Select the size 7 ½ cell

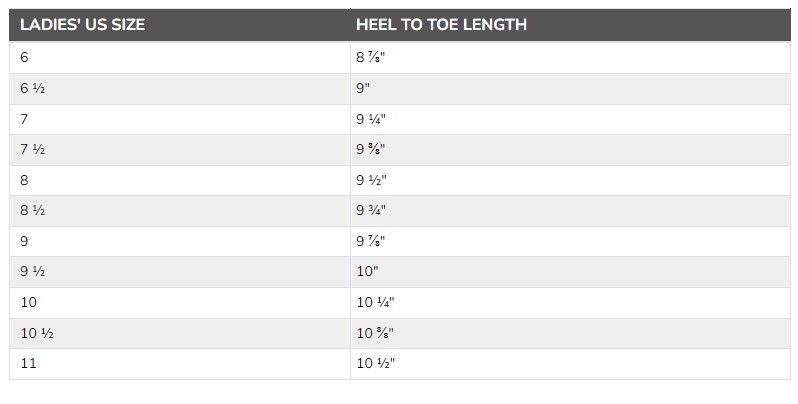[180, 150]
